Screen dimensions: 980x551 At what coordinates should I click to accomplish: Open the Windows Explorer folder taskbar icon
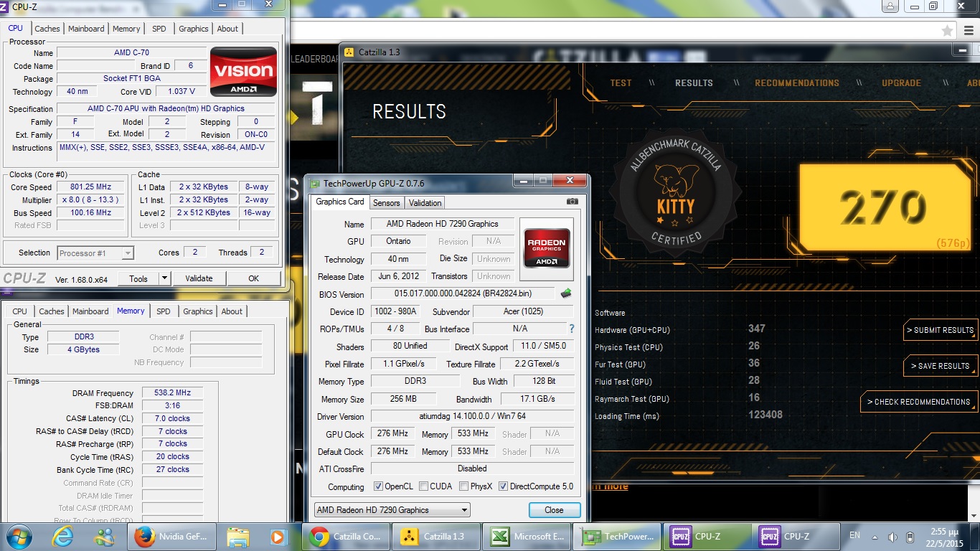[238, 536]
